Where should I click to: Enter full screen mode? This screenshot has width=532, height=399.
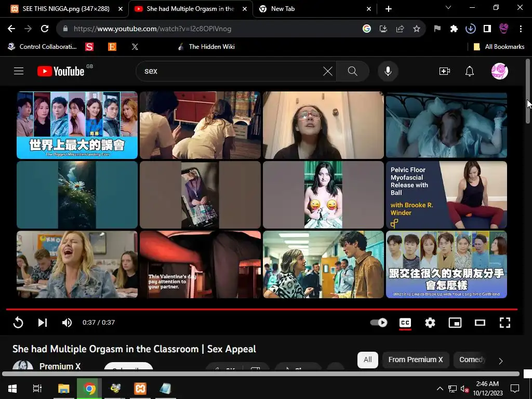(505, 322)
